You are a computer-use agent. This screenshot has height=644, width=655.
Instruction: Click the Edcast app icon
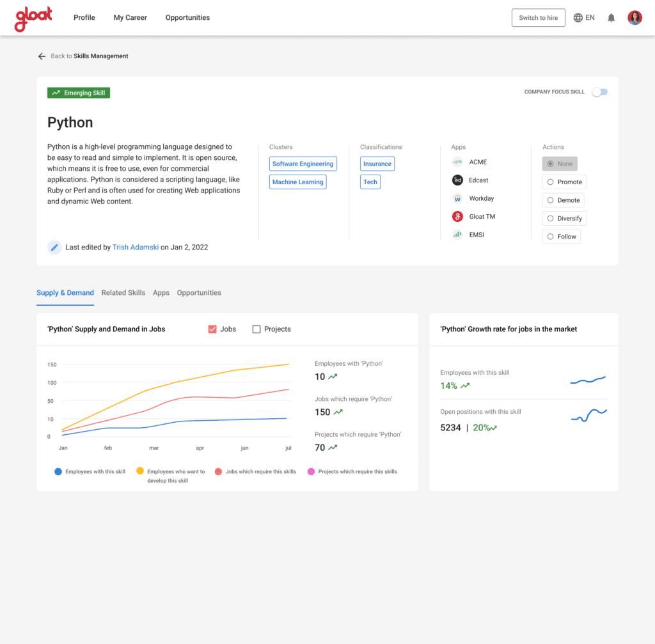457,180
